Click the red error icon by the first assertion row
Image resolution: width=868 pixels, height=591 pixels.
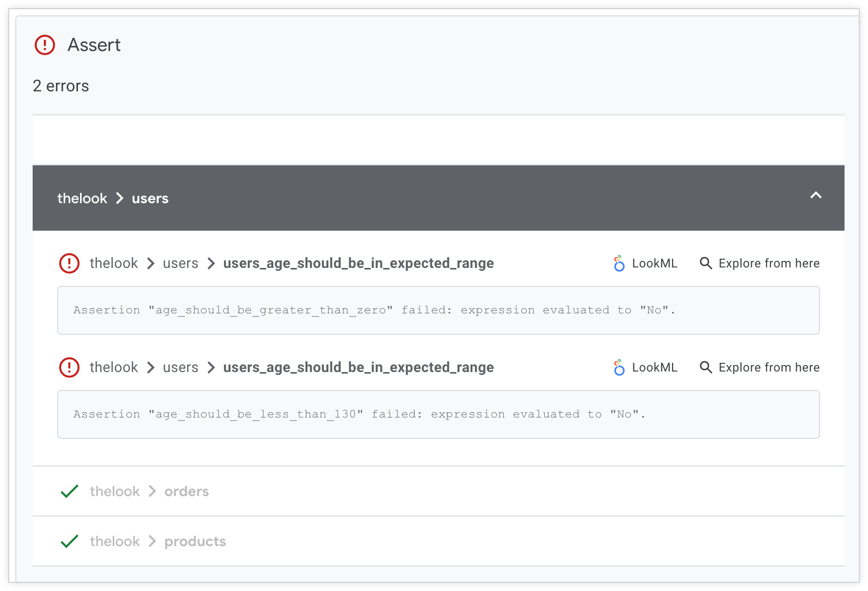69,263
